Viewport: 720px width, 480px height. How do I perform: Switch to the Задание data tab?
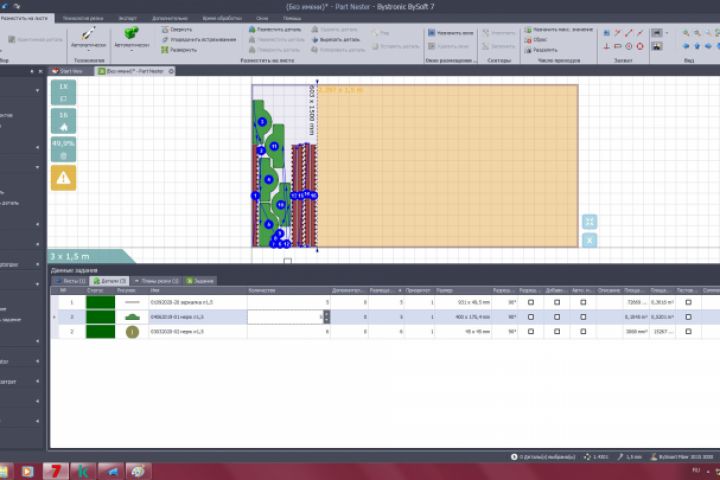(x=201, y=281)
